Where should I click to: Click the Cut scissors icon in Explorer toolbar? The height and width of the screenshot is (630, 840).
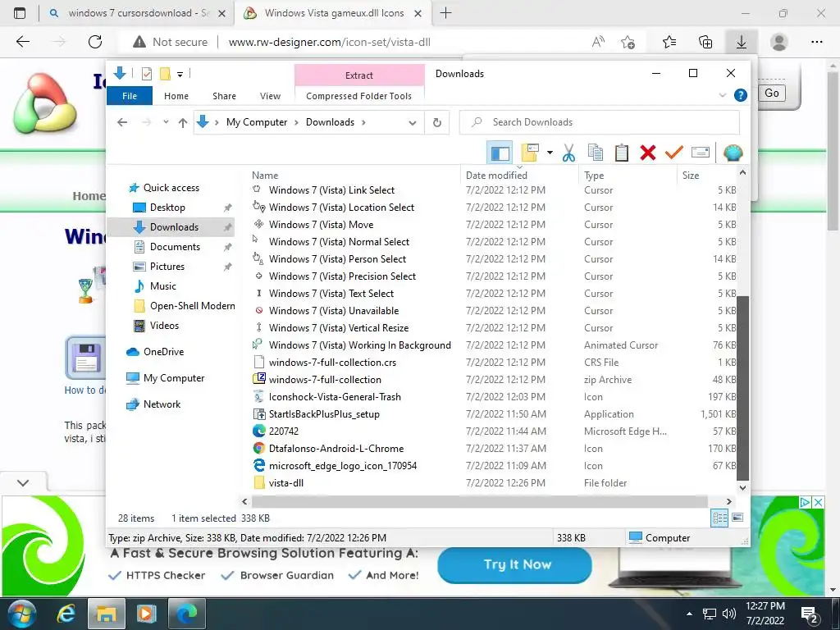568,153
